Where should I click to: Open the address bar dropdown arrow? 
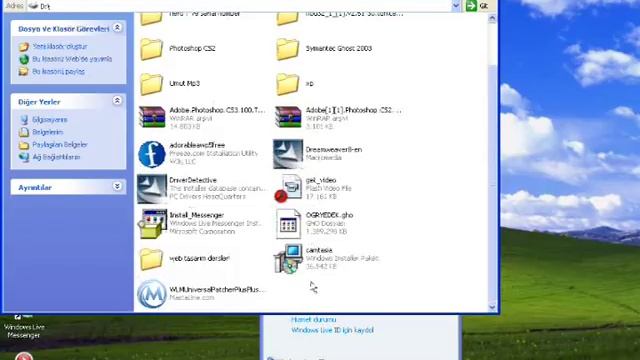tap(456, 6)
